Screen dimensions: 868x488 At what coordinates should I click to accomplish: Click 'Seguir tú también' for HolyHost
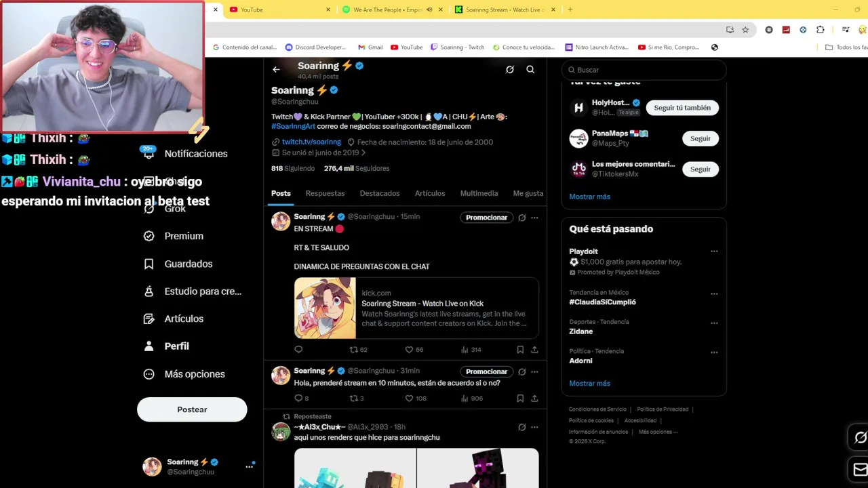[682, 108]
